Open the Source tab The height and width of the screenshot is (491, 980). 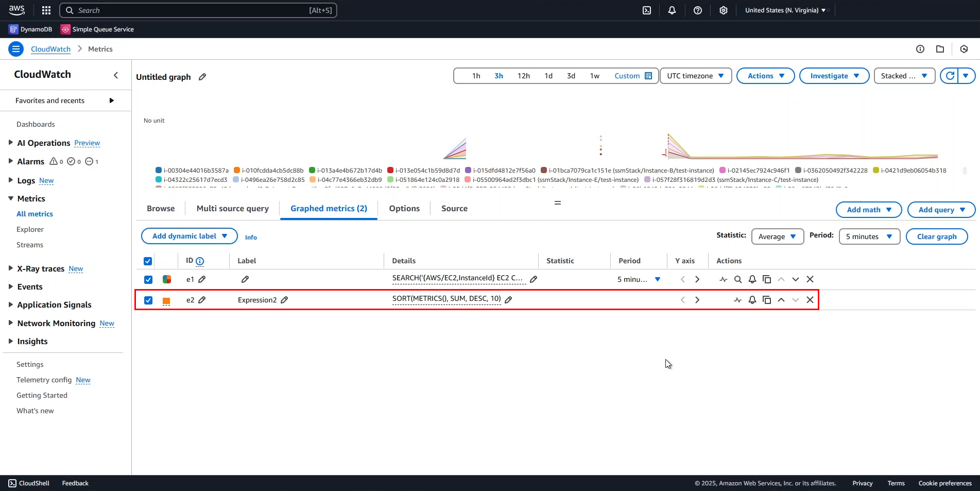tap(454, 209)
